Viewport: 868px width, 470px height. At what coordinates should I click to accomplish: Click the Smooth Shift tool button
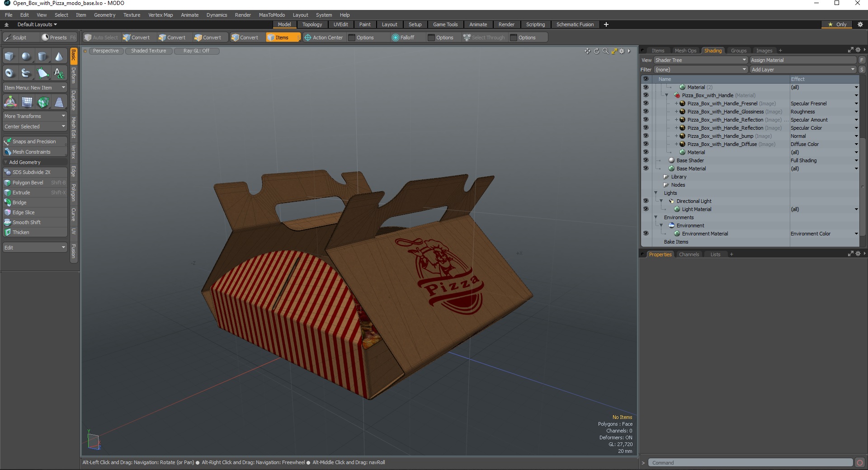(x=35, y=222)
